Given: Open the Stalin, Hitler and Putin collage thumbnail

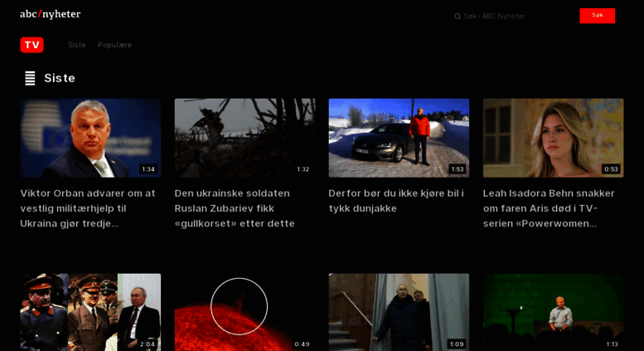Looking at the screenshot, I should click(x=90, y=312).
